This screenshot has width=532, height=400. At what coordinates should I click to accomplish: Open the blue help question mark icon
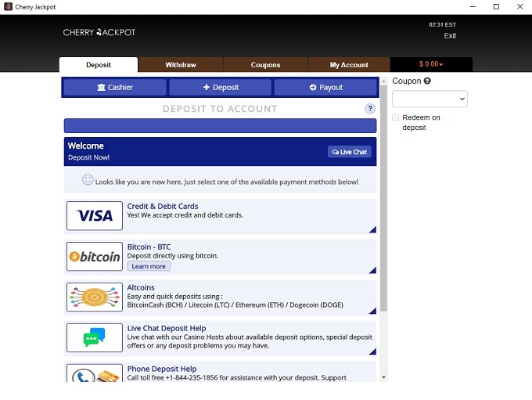(x=370, y=109)
